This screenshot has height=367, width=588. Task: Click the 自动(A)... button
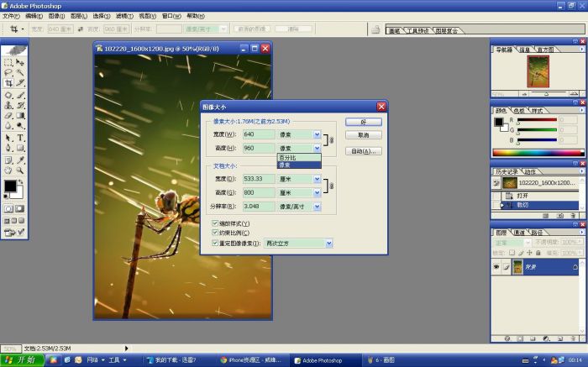tap(363, 151)
